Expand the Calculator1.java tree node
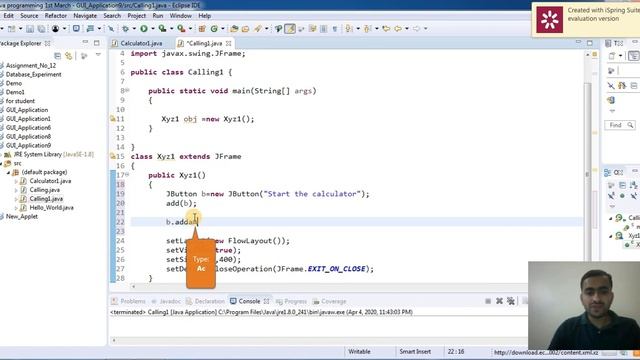 pyautogui.click(x=16, y=181)
